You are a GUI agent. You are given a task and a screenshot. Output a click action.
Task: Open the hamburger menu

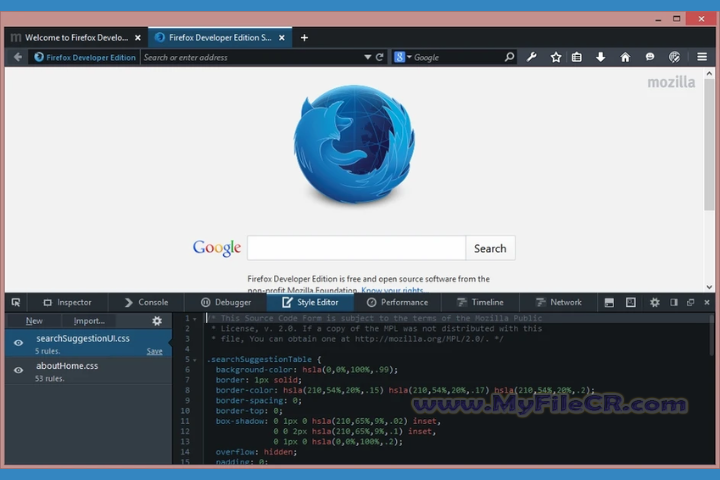point(702,57)
